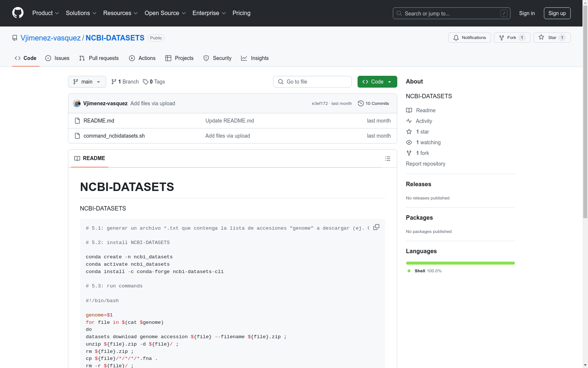Open the README.md file

coord(99,121)
